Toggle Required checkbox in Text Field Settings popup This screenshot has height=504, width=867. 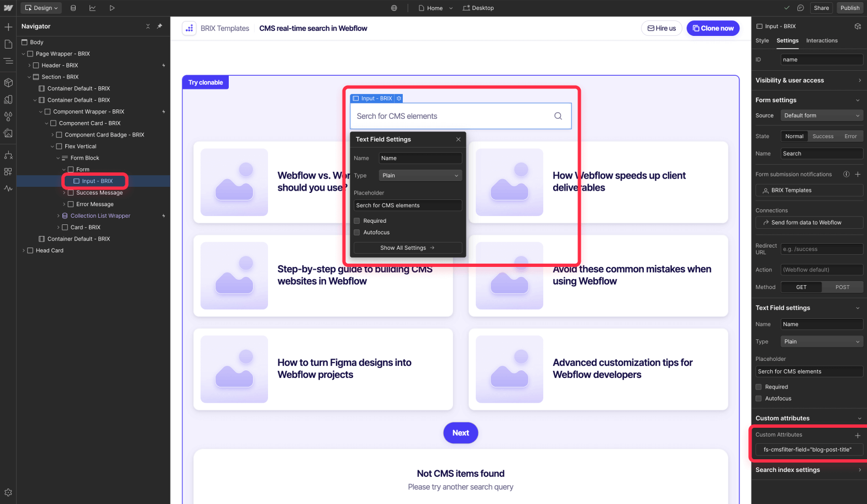click(x=357, y=221)
